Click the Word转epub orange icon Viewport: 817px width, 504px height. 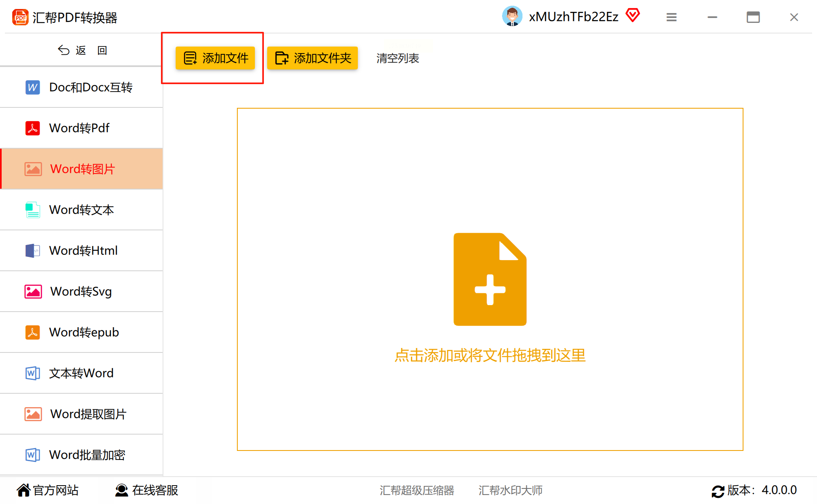(x=33, y=332)
